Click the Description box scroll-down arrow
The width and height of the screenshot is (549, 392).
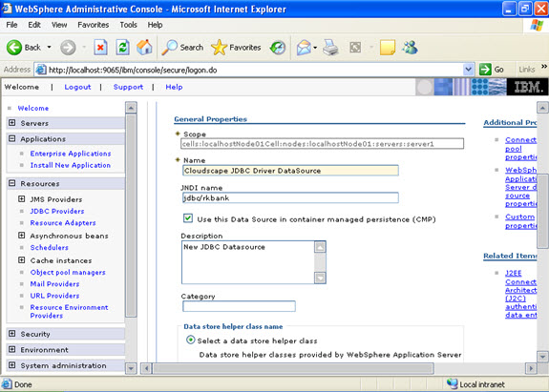pyautogui.click(x=320, y=278)
